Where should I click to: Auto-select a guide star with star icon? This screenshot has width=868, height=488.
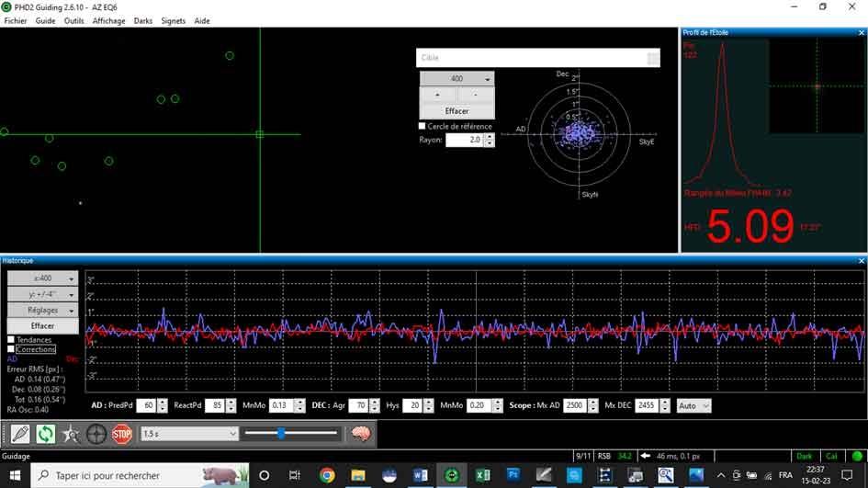[71, 434]
